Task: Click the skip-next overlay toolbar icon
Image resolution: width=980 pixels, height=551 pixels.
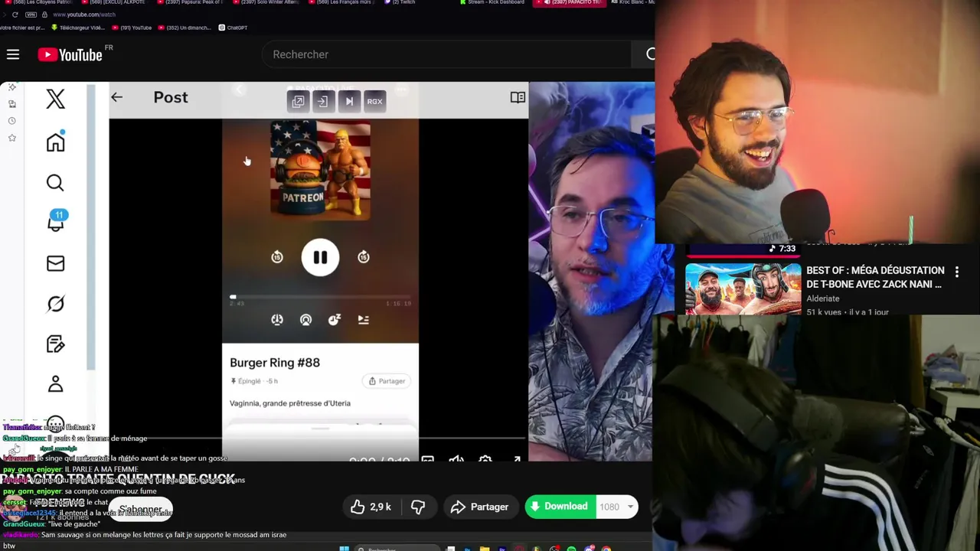Action: [x=349, y=101]
